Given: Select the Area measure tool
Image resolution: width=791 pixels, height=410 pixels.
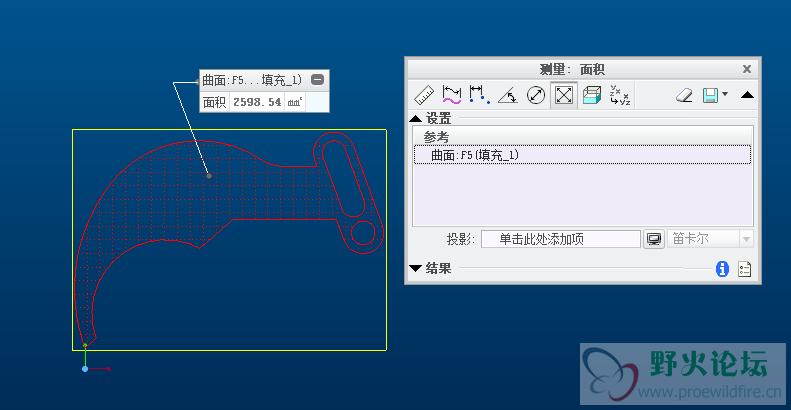Looking at the screenshot, I should (x=563, y=95).
